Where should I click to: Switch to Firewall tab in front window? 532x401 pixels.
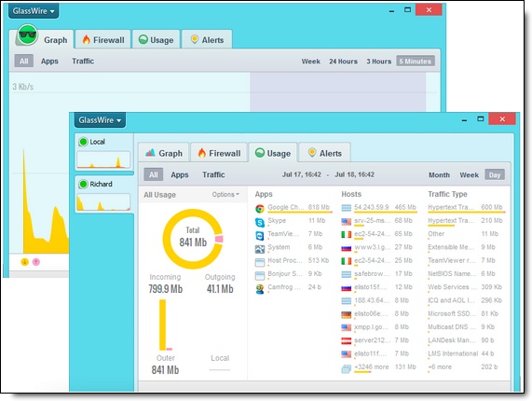[219, 153]
